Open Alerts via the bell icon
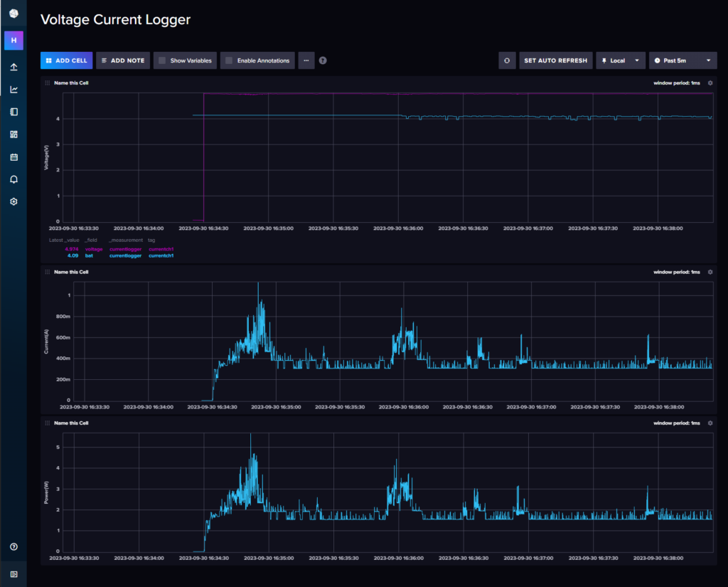The width and height of the screenshot is (728, 587). tap(13, 179)
